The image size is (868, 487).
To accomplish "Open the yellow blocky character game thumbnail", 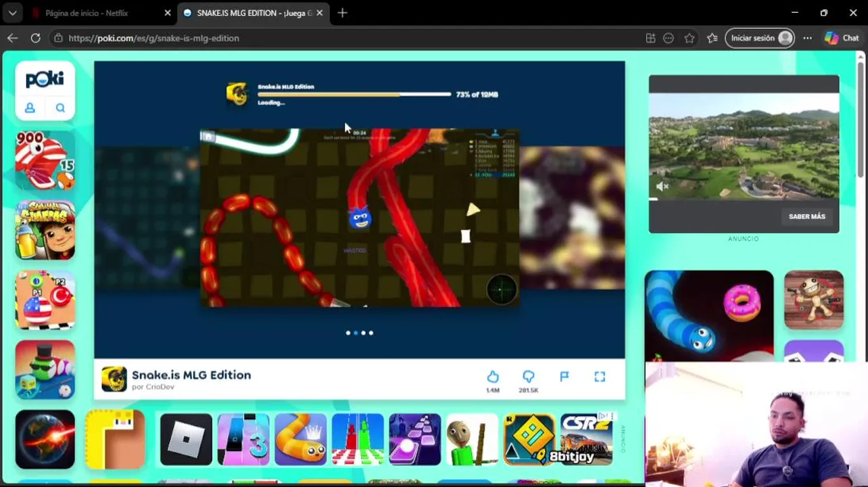I will tap(115, 439).
